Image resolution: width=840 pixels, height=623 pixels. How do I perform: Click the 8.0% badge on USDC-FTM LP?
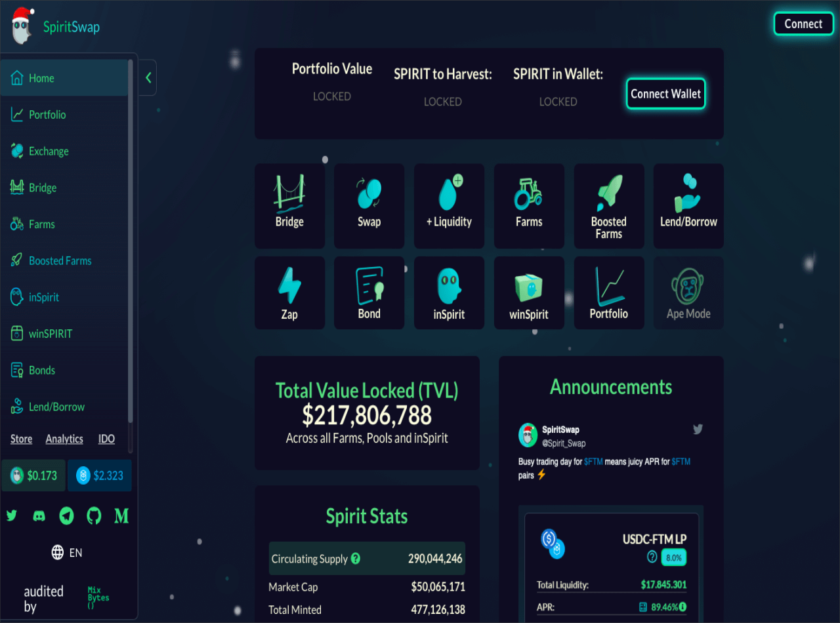point(674,557)
